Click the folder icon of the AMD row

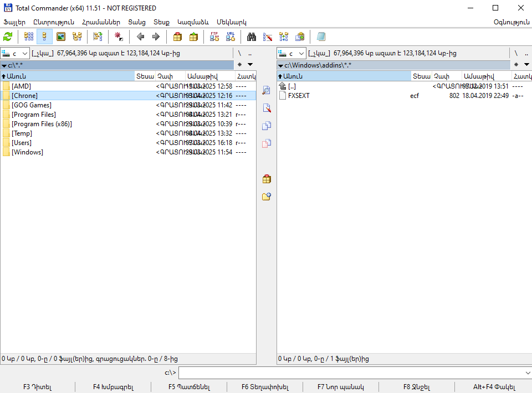pyautogui.click(x=6, y=86)
